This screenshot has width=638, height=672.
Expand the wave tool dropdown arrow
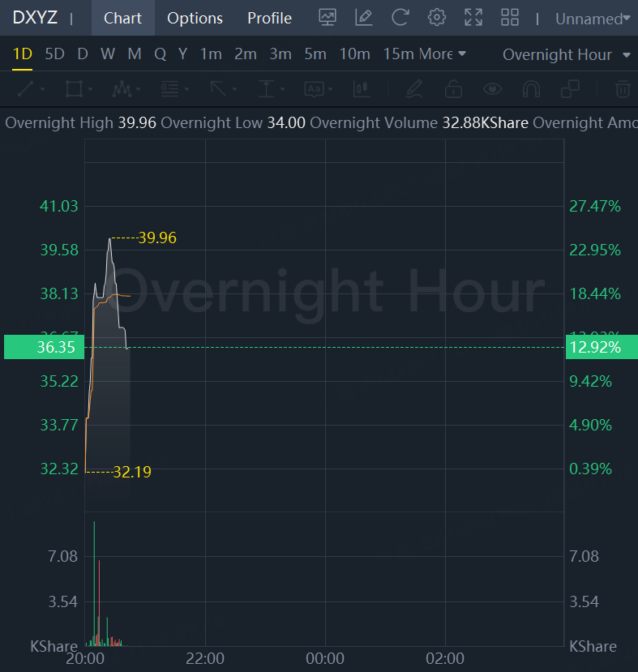point(139,89)
